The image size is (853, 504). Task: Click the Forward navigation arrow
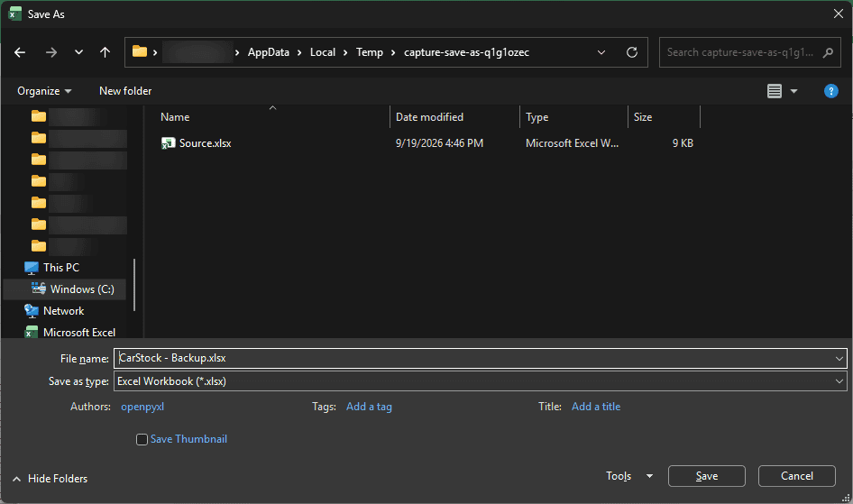click(x=51, y=52)
